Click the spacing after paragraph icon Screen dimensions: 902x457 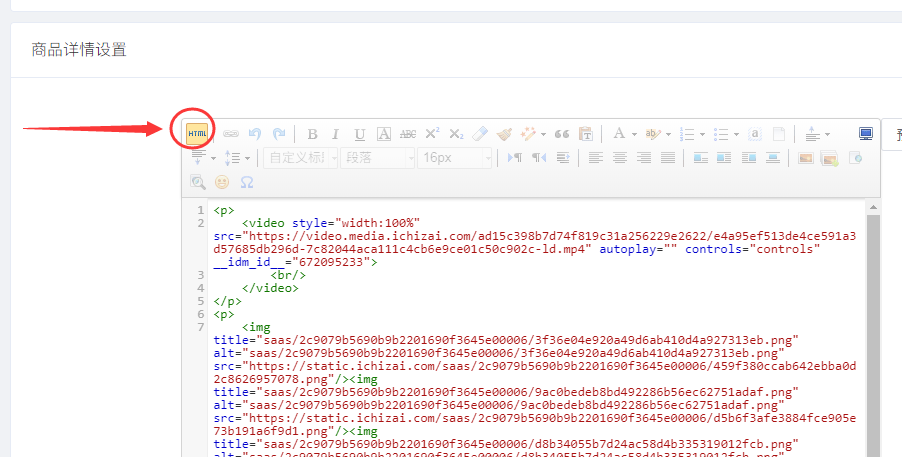[198, 157]
